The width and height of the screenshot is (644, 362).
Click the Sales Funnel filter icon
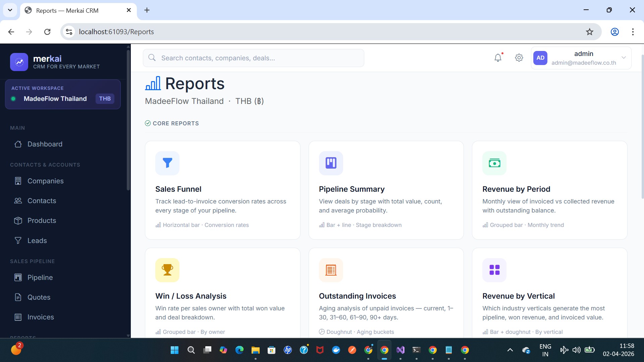coord(167,163)
